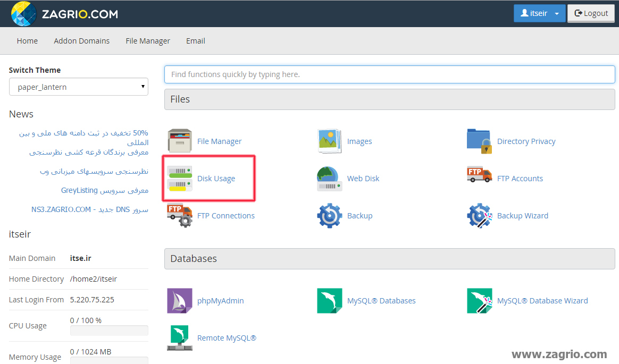
Task: Click the Images text link
Action: [359, 141]
